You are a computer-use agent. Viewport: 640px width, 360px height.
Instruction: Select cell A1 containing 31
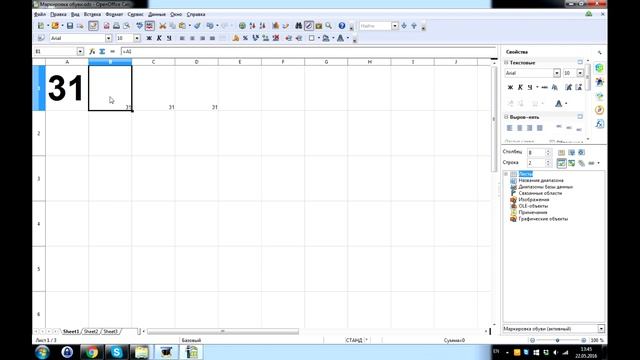point(67,88)
